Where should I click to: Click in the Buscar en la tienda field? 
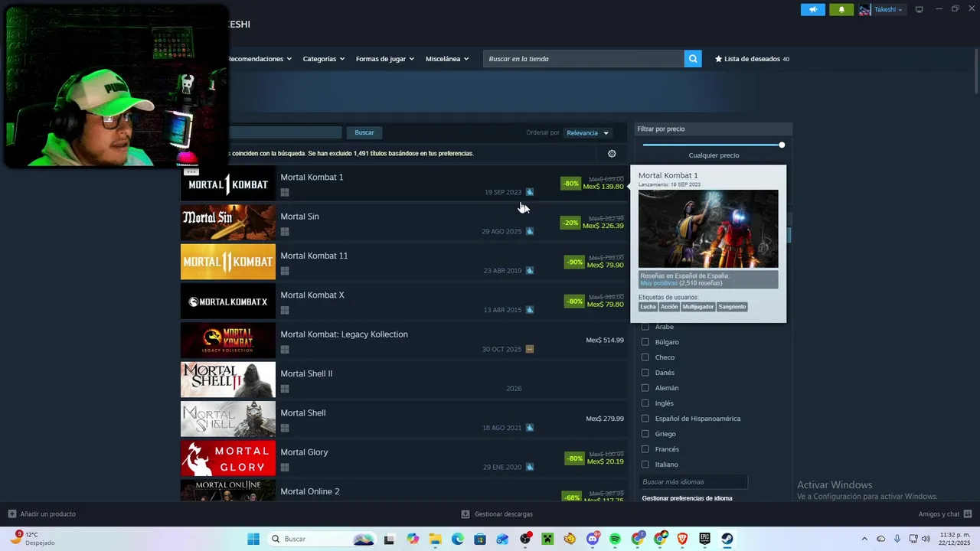tap(583, 59)
